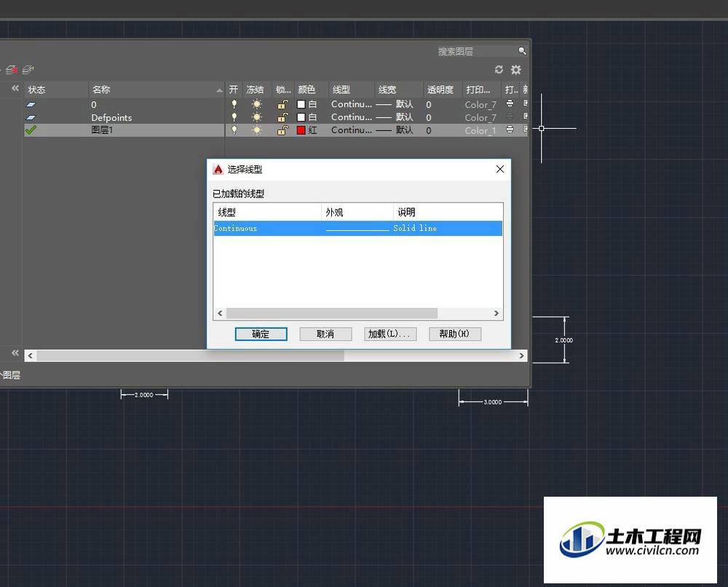
Task: Click Color_7 plot style of Defpoints
Action: (x=480, y=117)
